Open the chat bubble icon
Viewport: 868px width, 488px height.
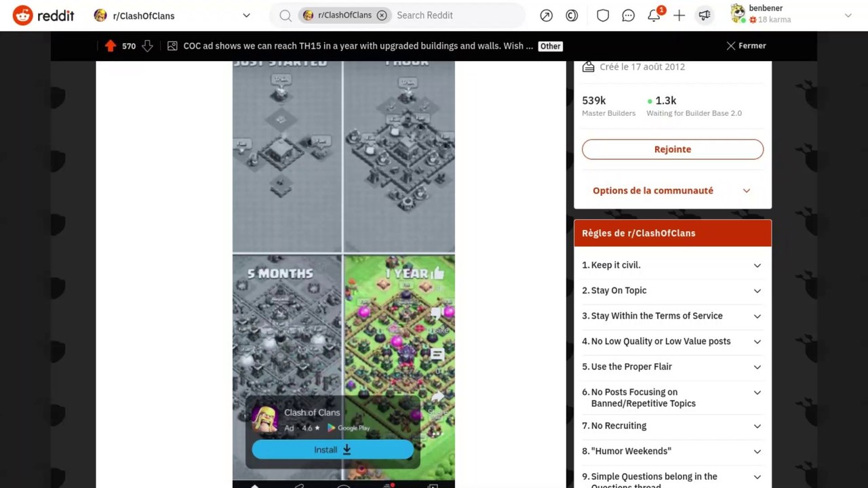tap(629, 15)
